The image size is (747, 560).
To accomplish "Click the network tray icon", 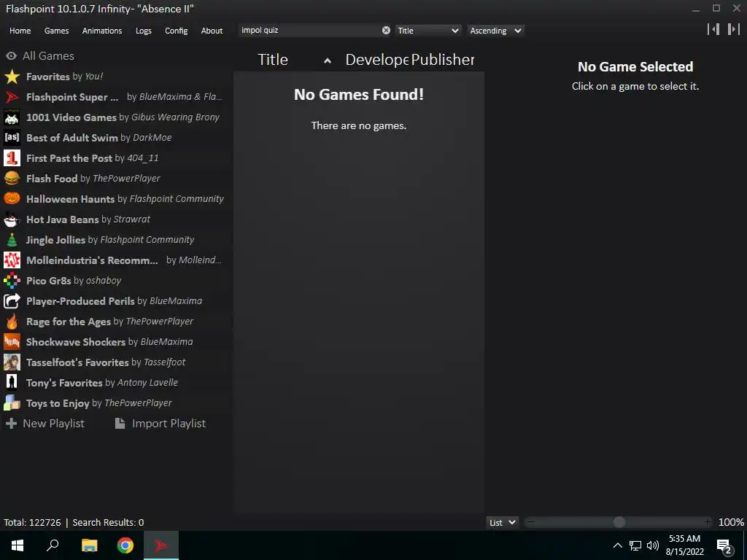I will [635, 545].
